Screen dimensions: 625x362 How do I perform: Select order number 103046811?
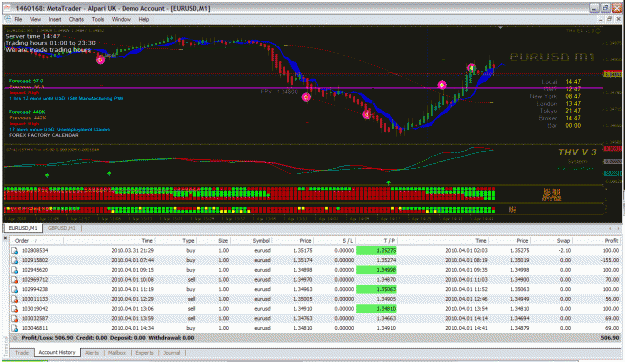35,328
